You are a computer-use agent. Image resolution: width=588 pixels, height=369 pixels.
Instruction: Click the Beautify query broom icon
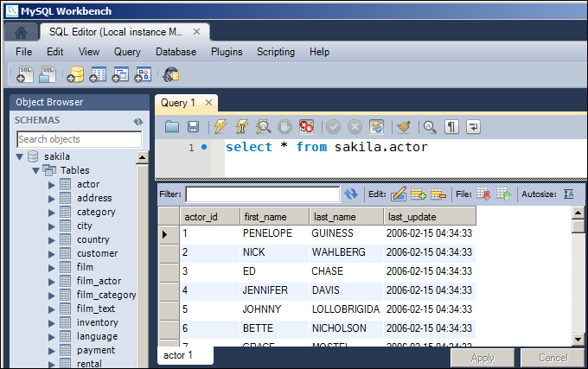click(x=402, y=127)
